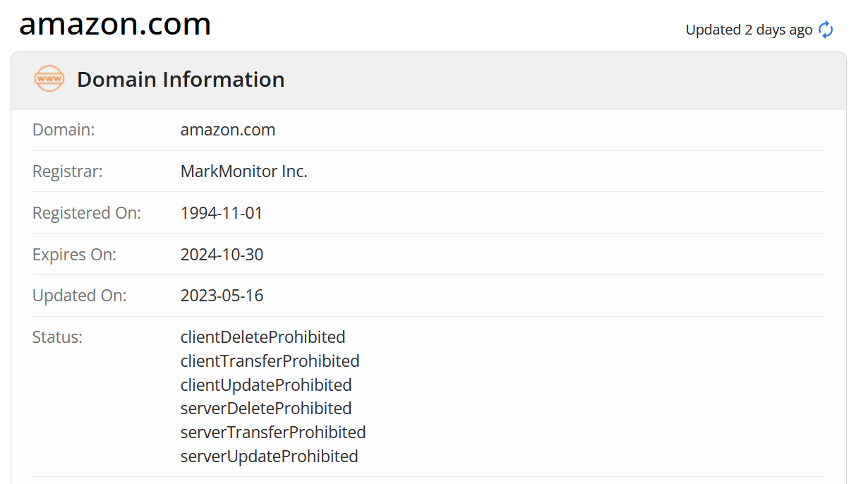Click the MarkMonitor Inc. registrar value
The height and width of the screenshot is (484, 868).
tap(244, 171)
